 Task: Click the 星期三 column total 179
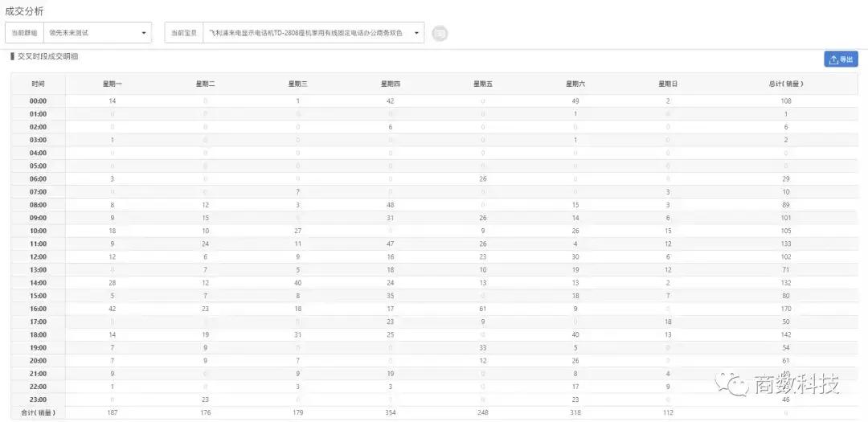pos(298,412)
